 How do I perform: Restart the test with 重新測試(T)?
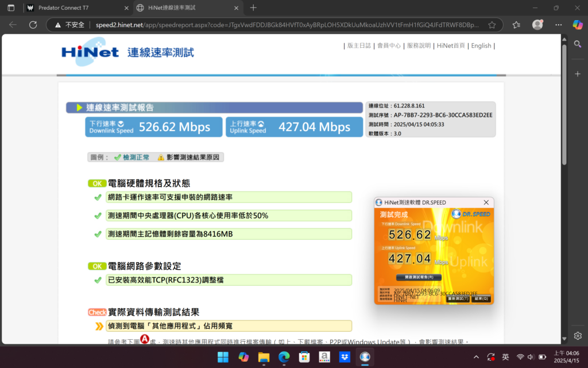458,298
